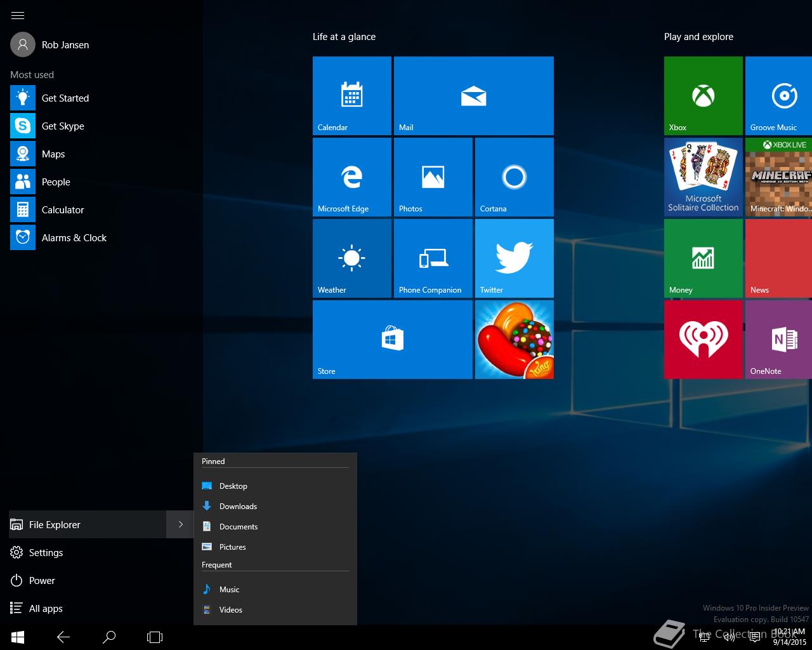Viewport: 812px width, 650px height.
Task: Click the Life at a glance heading
Action: [x=344, y=37]
